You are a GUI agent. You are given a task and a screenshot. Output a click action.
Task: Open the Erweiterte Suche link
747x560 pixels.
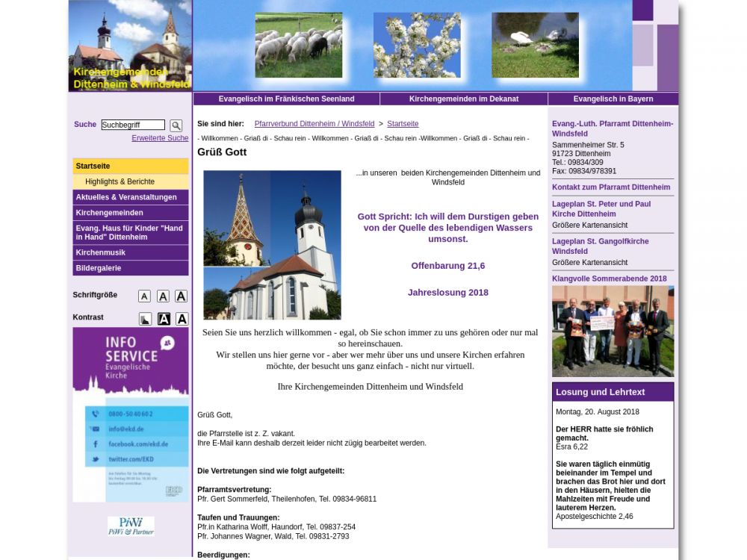(x=160, y=138)
